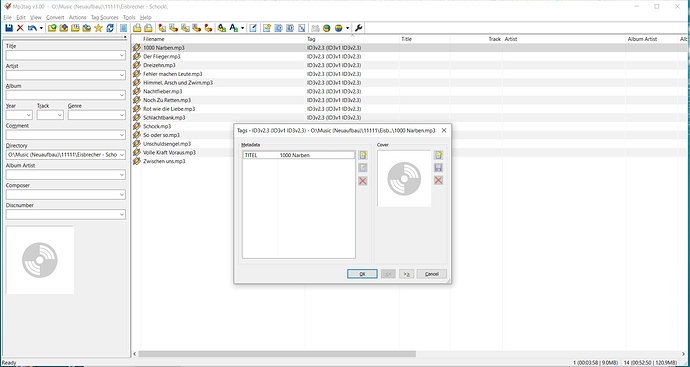Open the Undo history dropdown arrow

pos(41,28)
